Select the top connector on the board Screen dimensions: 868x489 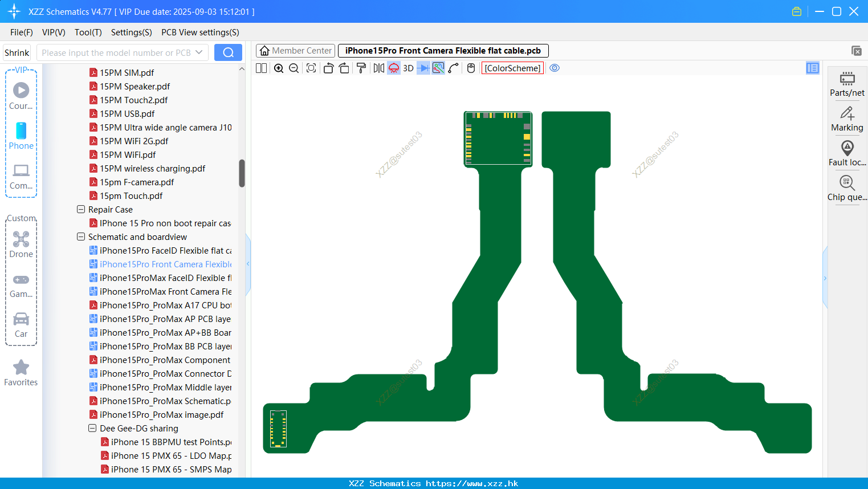pos(498,138)
